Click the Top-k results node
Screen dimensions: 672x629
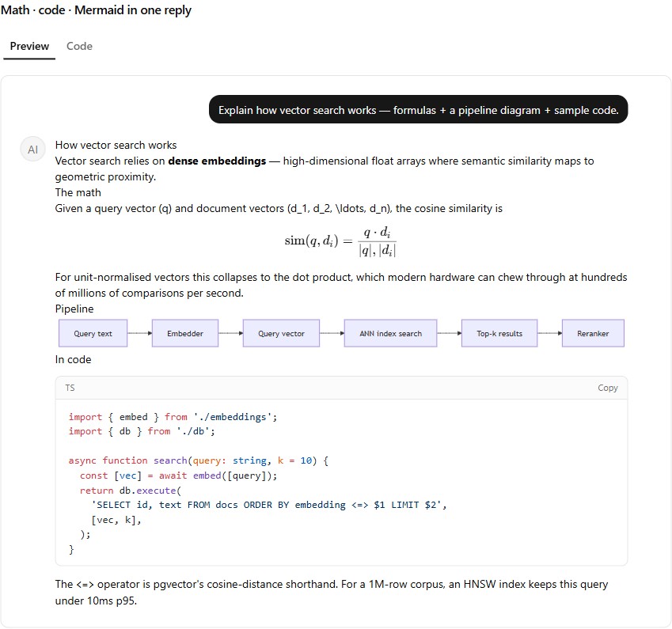click(499, 333)
